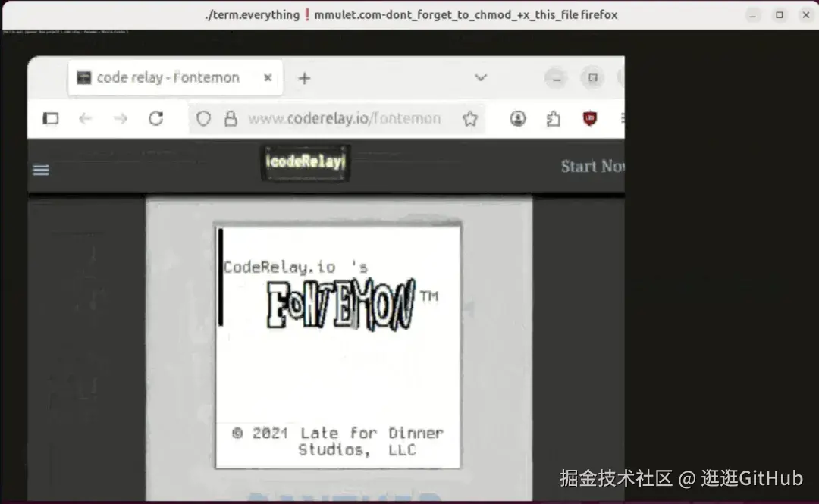819x504 pixels.
Task: Toggle the tracking protection shield
Action: point(202,118)
